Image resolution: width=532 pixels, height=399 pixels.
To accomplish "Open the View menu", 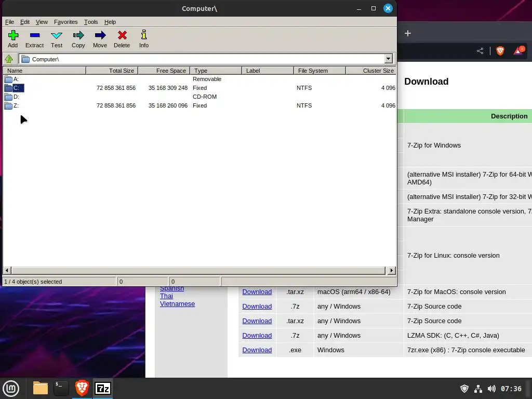I will (x=42, y=22).
